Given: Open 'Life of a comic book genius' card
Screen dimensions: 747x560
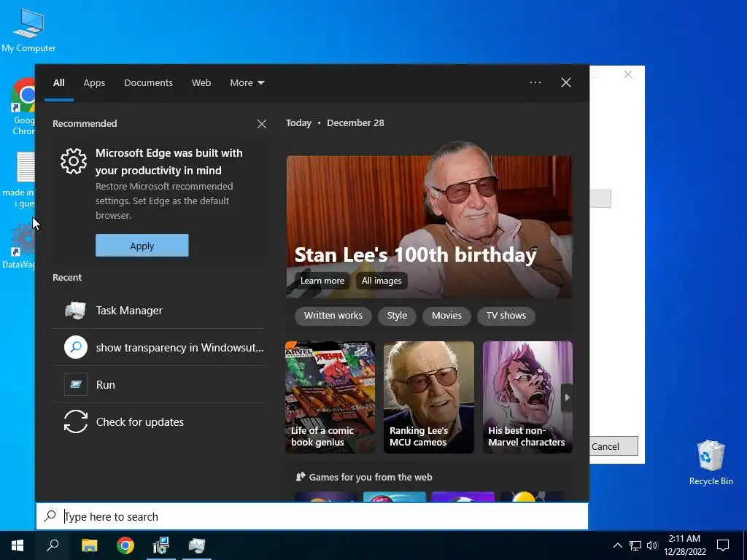Looking at the screenshot, I should pos(330,397).
